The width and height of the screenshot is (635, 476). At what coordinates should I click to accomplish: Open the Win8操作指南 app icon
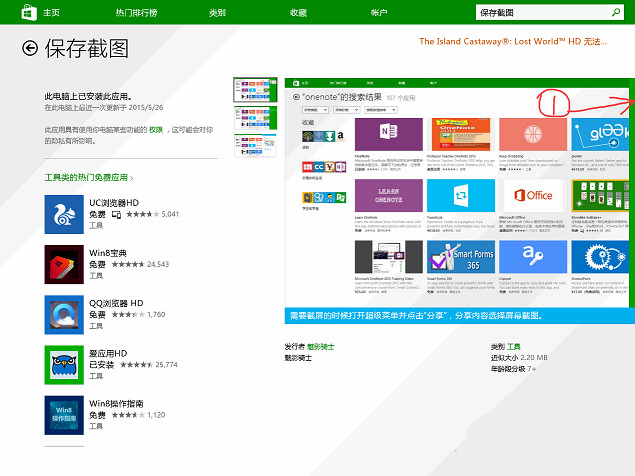click(x=64, y=416)
